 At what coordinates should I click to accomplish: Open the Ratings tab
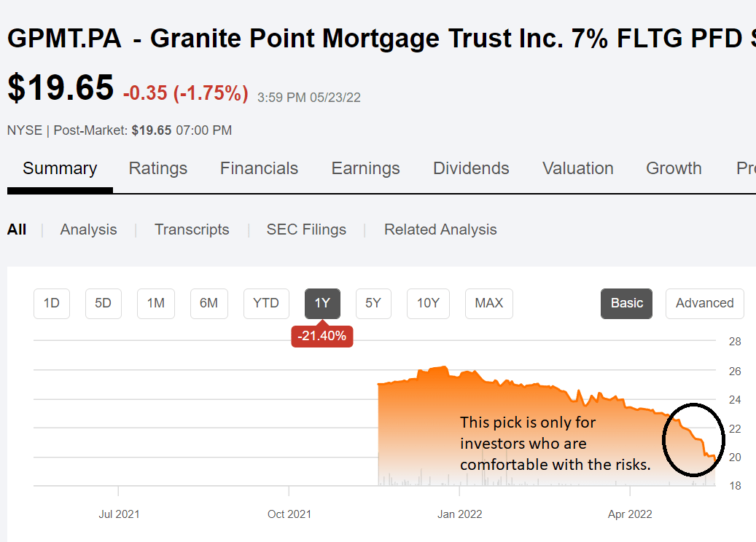click(157, 168)
